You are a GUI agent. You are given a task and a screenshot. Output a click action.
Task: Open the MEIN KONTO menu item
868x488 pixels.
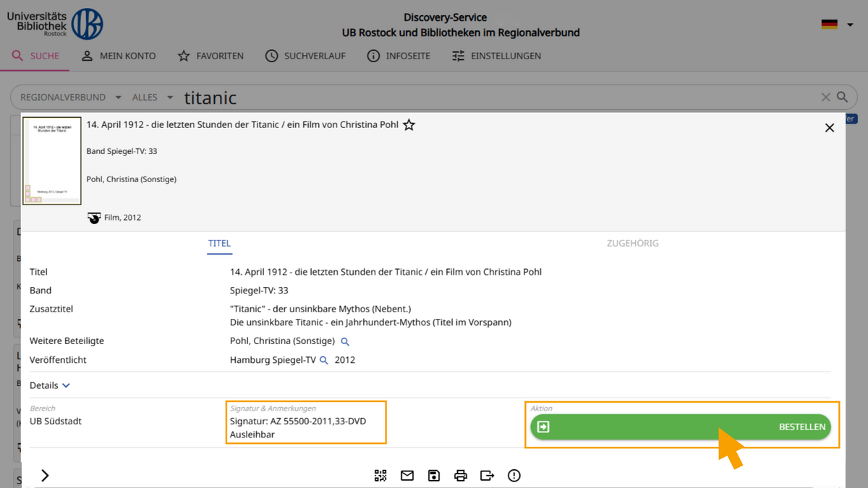pyautogui.click(x=118, y=56)
